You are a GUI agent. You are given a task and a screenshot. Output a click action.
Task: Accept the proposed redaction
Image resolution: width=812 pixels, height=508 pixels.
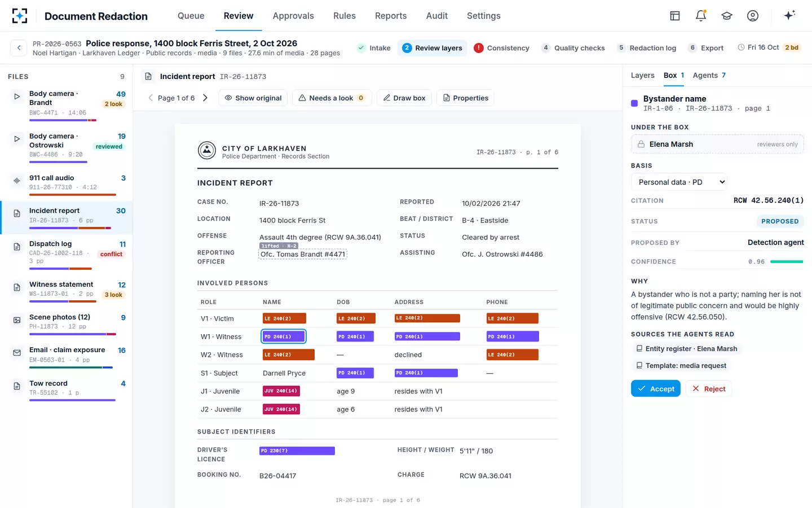coord(656,388)
